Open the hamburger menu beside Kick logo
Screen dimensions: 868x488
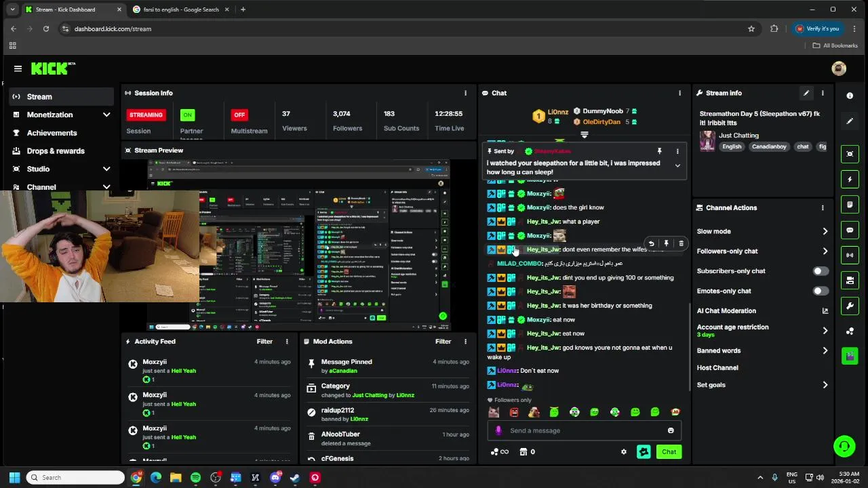pos(18,68)
